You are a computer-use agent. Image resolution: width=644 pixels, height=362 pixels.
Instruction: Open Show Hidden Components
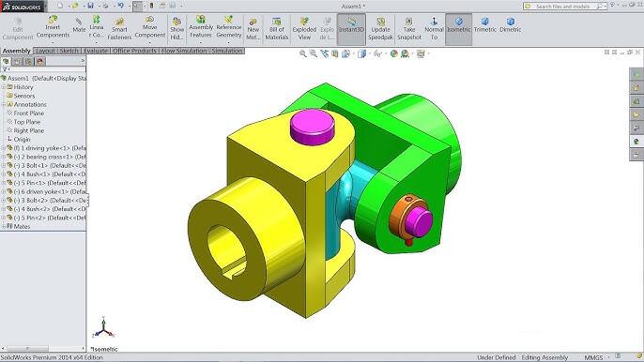coord(177,28)
